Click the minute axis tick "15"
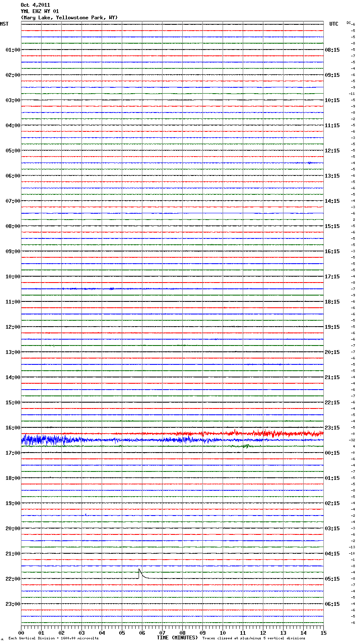This screenshot has width=357, height=644. [323, 633]
